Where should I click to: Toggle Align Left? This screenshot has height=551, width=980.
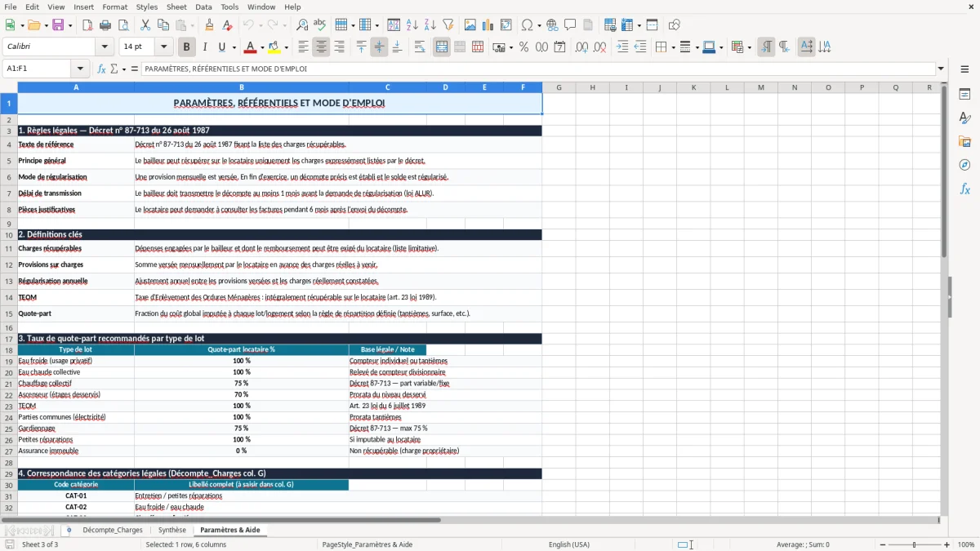[304, 47]
